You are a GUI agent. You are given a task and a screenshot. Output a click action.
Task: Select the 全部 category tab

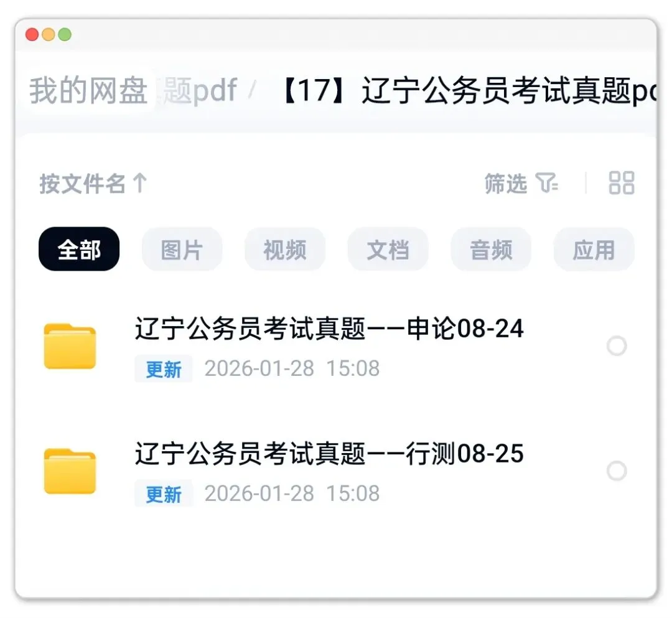click(79, 249)
